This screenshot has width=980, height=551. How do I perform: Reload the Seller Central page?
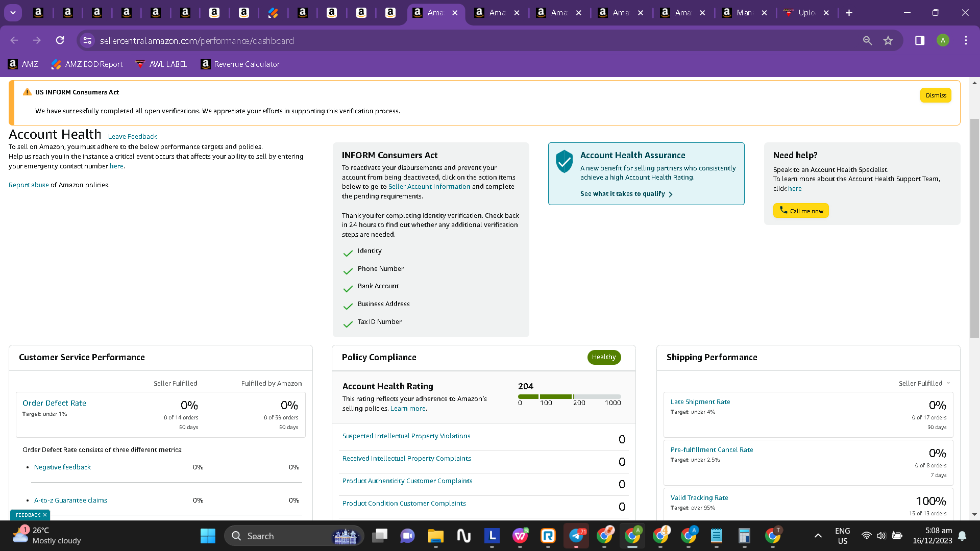60,40
